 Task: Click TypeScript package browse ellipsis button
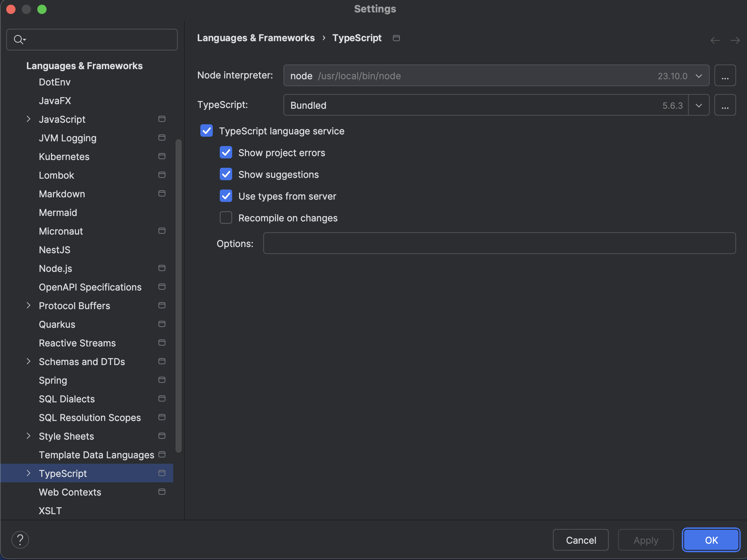[725, 105]
